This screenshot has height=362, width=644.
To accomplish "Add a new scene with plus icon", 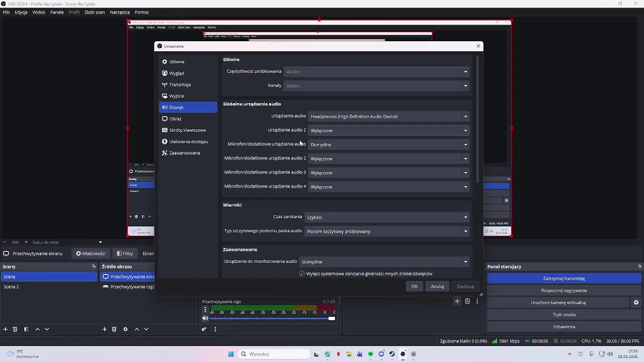I will (6, 329).
